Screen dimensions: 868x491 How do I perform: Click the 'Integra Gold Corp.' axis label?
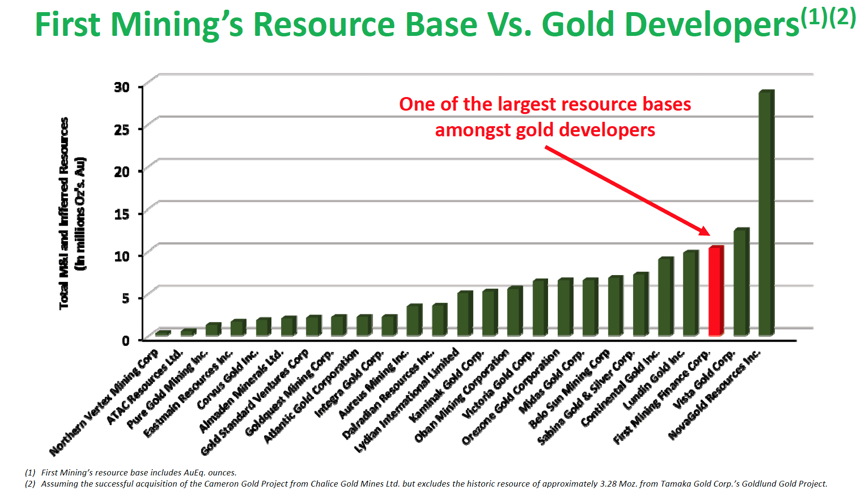point(350,383)
